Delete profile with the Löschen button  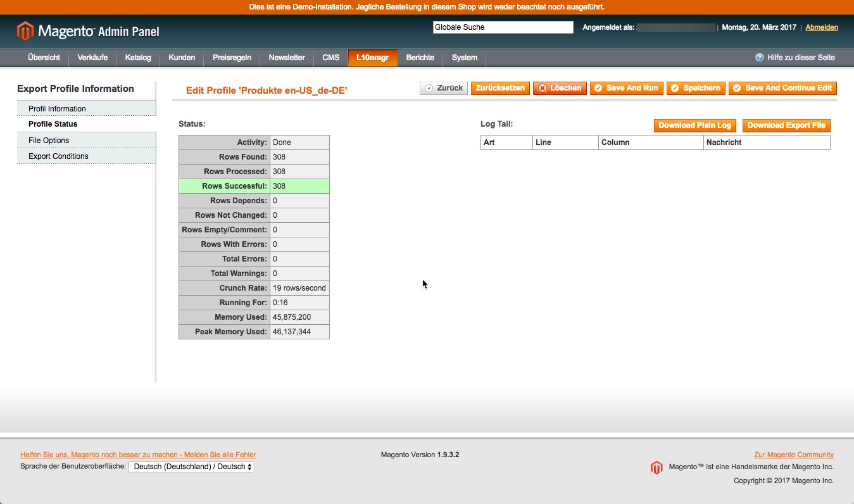pyautogui.click(x=560, y=88)
